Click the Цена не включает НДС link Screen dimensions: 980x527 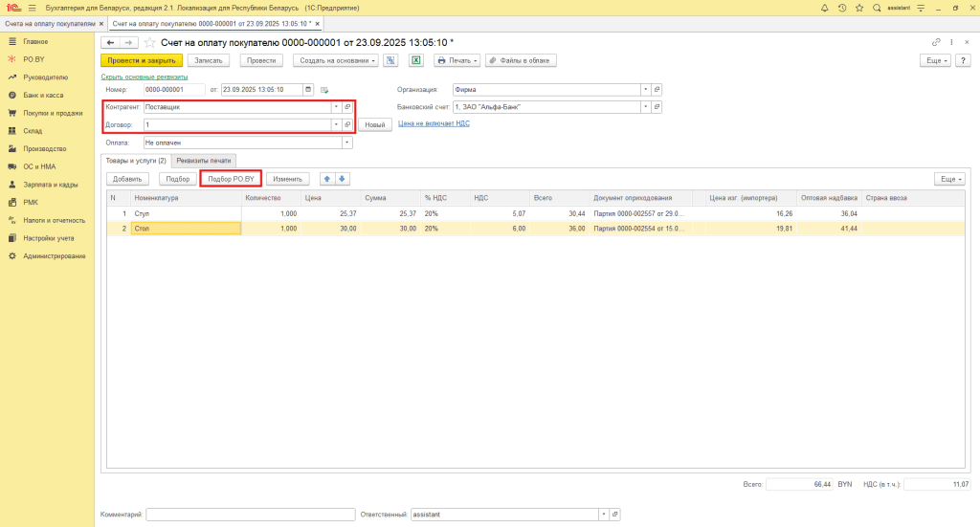click(434, 123)
